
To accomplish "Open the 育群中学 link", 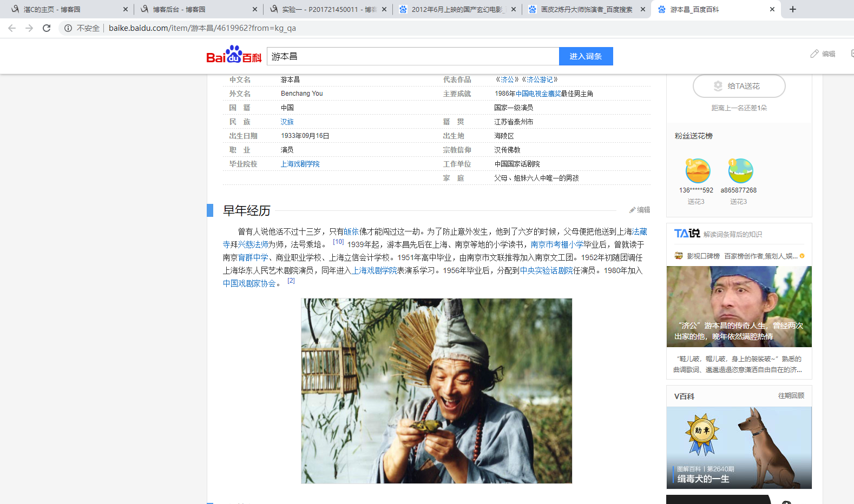I will [253, 257].
